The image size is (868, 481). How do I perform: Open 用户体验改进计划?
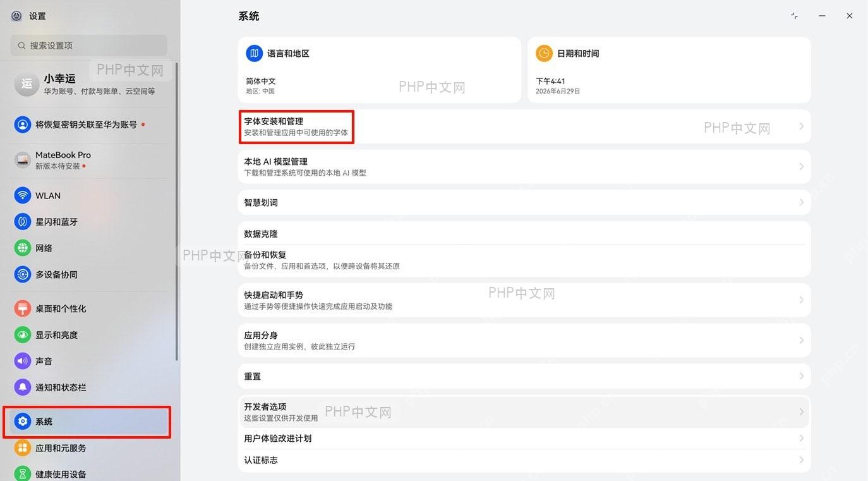pos(524,438)
